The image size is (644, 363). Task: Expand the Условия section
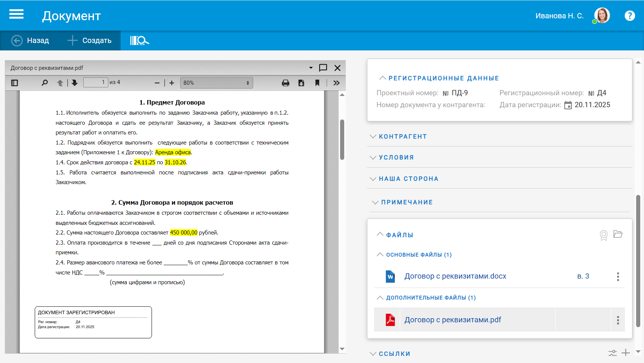coord(396,158)
